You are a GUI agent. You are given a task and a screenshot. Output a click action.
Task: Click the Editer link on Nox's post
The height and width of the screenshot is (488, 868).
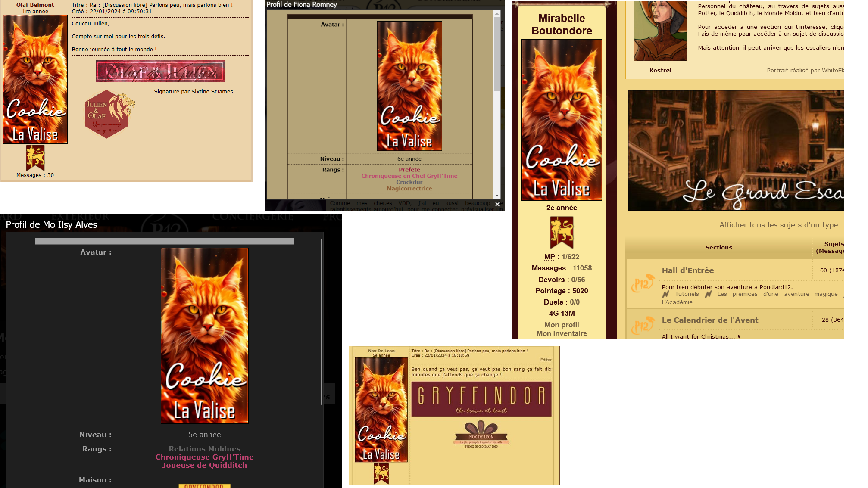546,360
